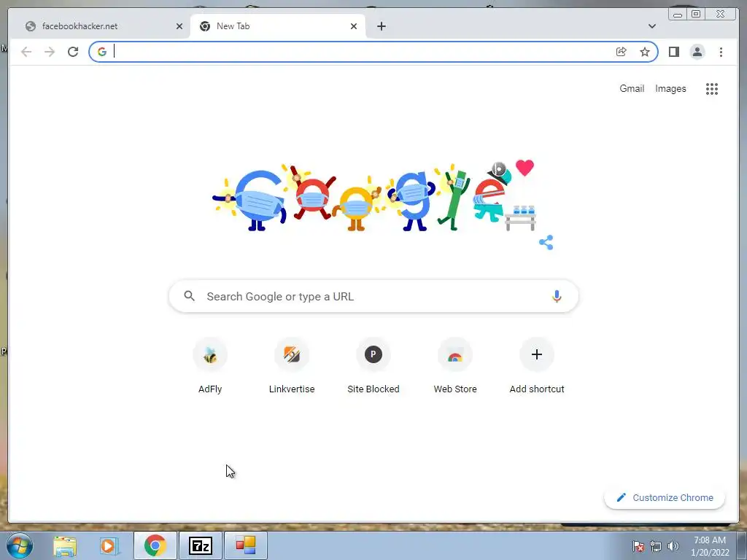Go back with the back arrow
The height and width of the screenshot is (560, 747).
pos(26,52)
